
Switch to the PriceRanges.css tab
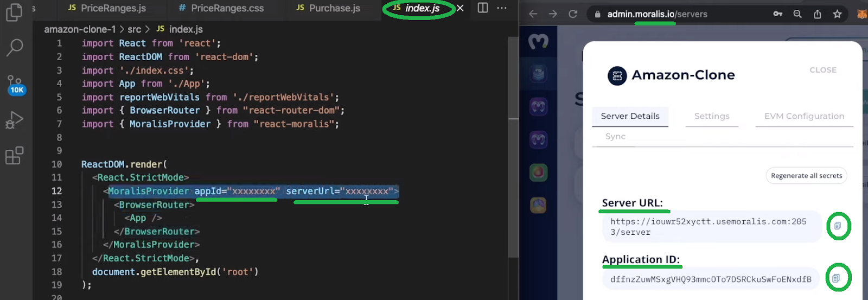coord(221,8)
